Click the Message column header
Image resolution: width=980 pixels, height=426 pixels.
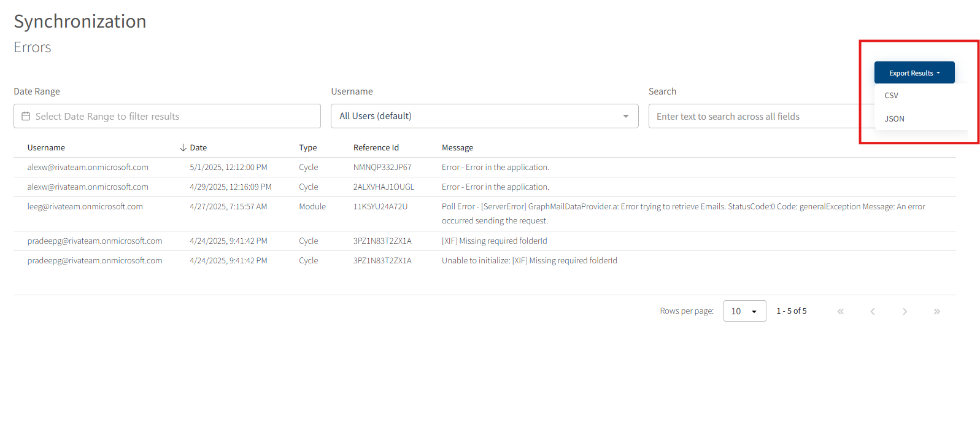[x=457, y=148]
